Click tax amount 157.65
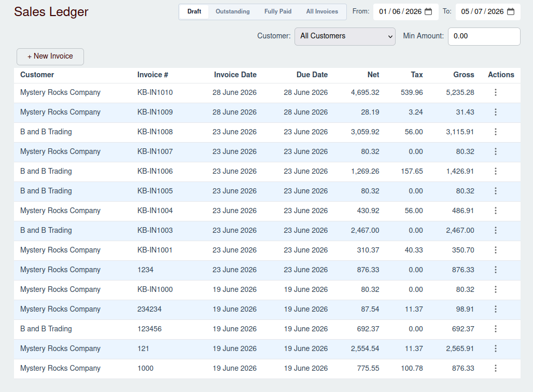 pos(412,171)
